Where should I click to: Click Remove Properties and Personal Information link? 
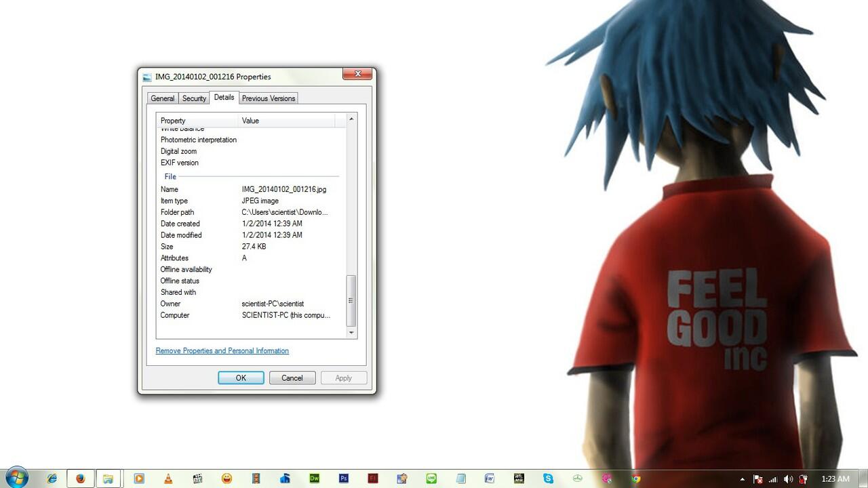[222, 350]
